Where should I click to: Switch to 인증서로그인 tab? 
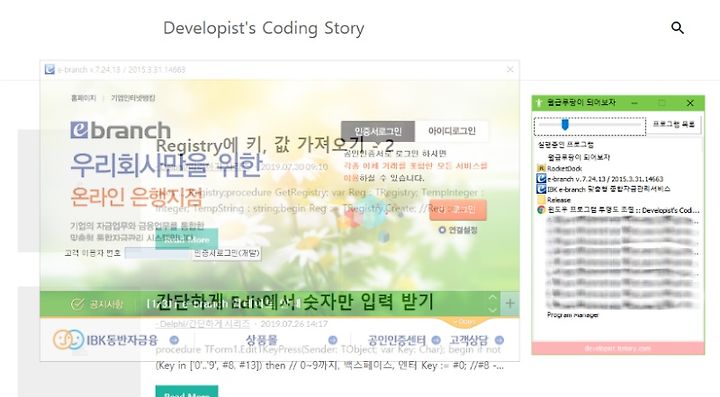pos(378,131)
